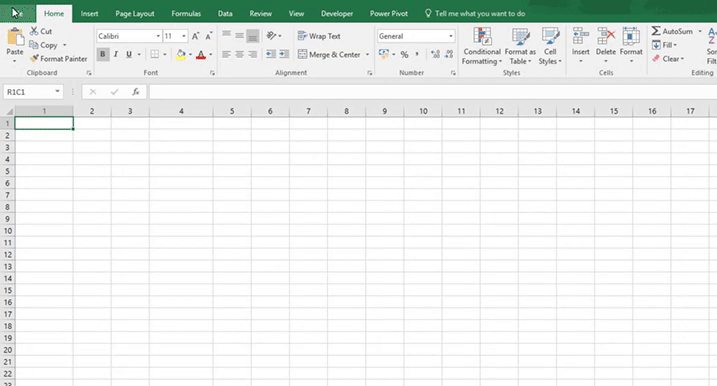
Task: Click the Center align text icon
Action: [239, 54]
